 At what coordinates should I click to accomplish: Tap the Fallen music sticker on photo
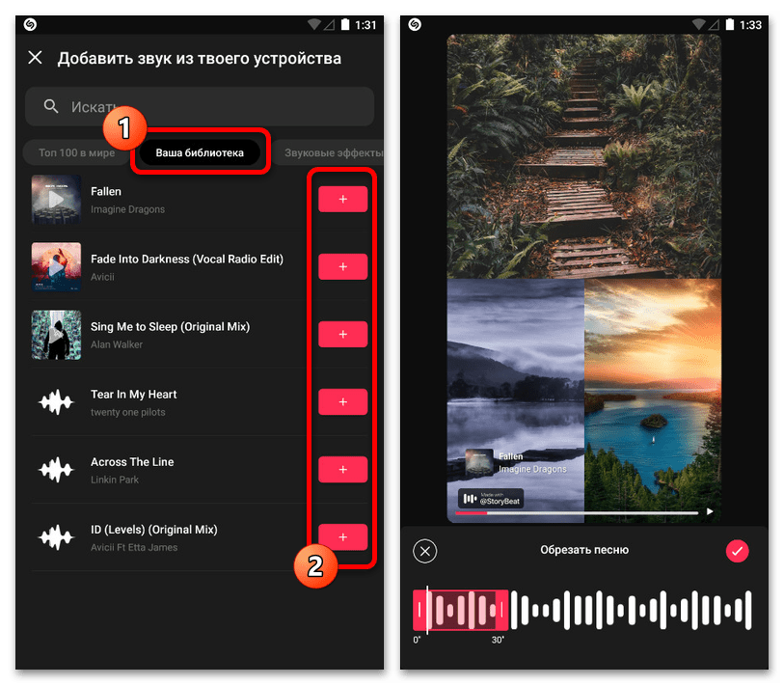(x=517, y=462)
